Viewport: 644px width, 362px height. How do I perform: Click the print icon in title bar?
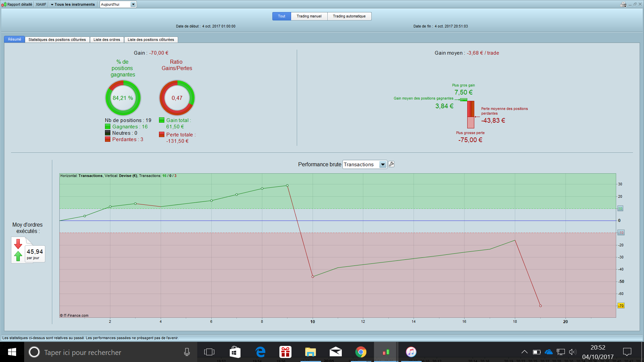click(x=623, y=4)
